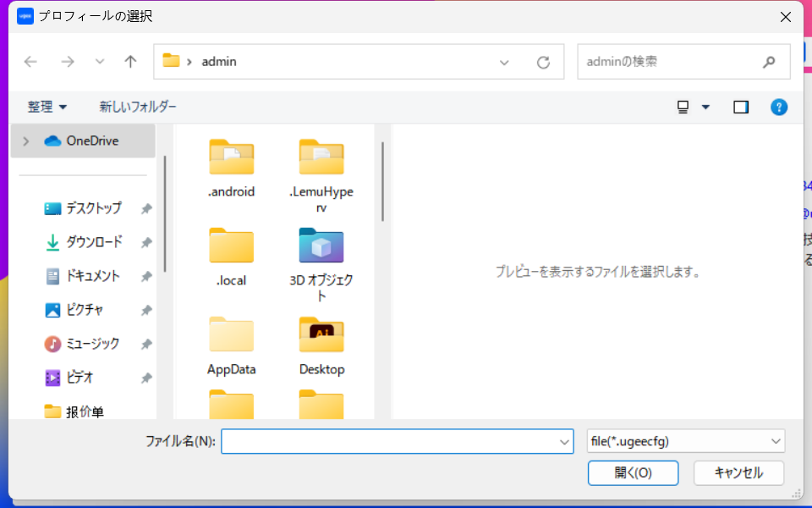Open the file type filter dropdown
812x508 pixels.
776,441
